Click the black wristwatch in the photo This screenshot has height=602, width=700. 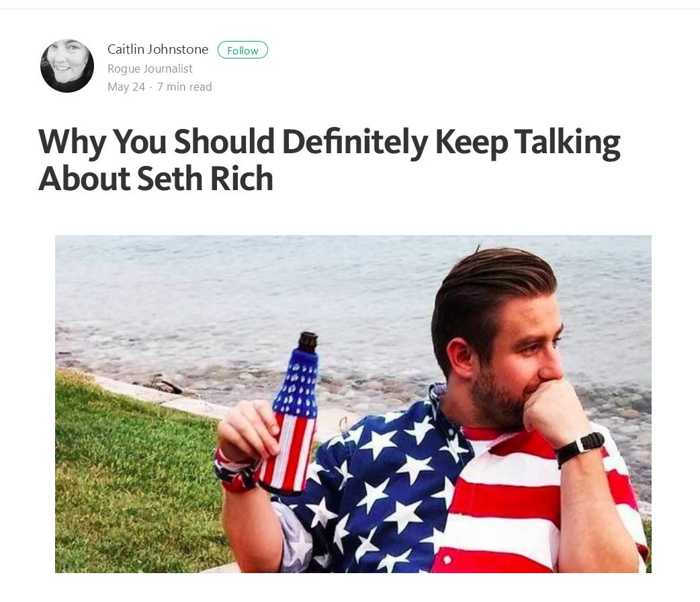click(x=580, y=448)
